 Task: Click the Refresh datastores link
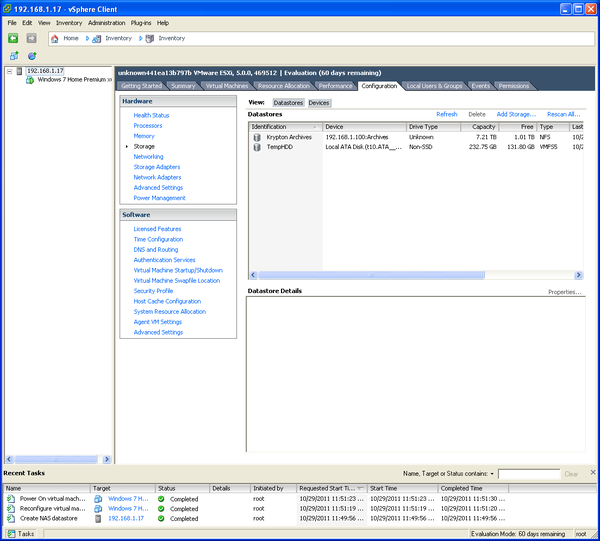click(446, 114)
